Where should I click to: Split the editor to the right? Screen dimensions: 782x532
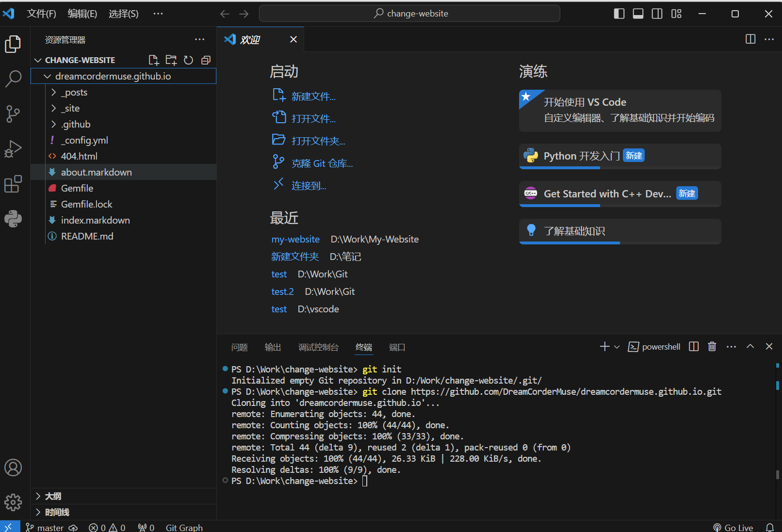pos(750,39)
